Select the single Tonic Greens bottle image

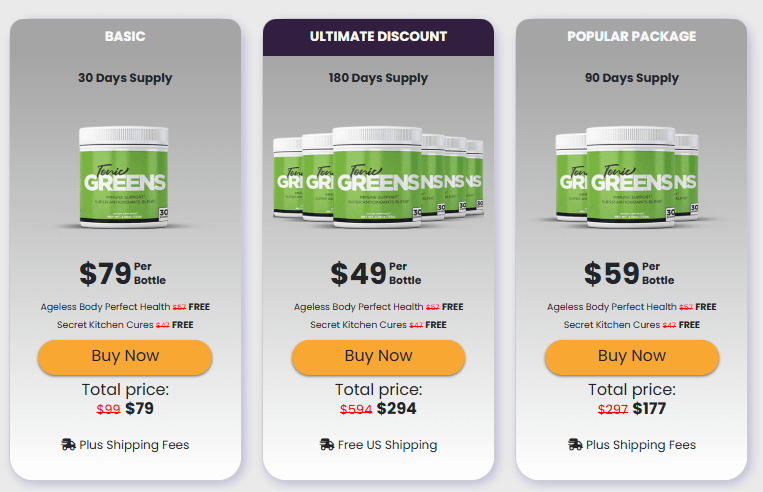tap(124, 177)
